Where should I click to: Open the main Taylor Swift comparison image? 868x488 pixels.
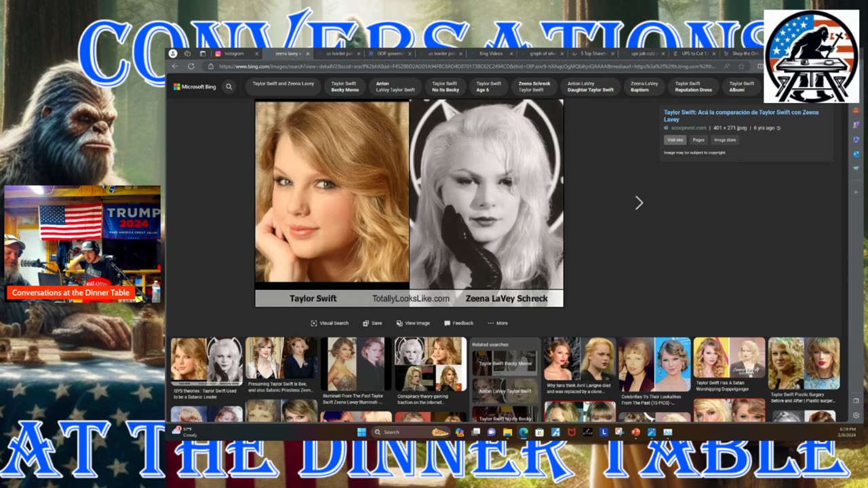(409, 203)
